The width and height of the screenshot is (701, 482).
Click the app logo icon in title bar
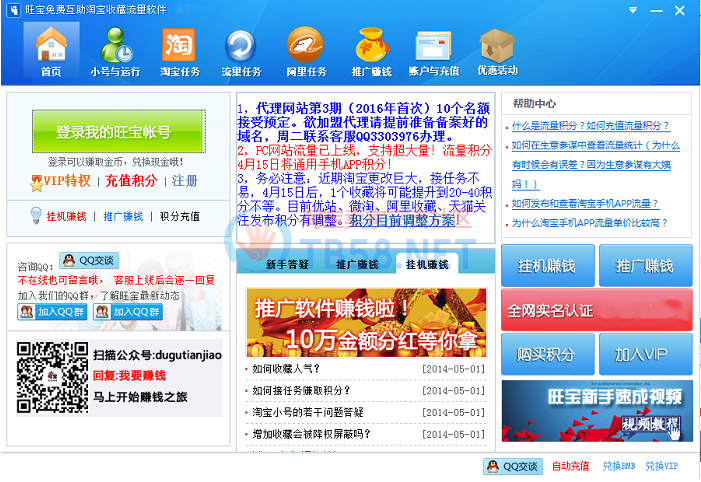pos(13,10)
